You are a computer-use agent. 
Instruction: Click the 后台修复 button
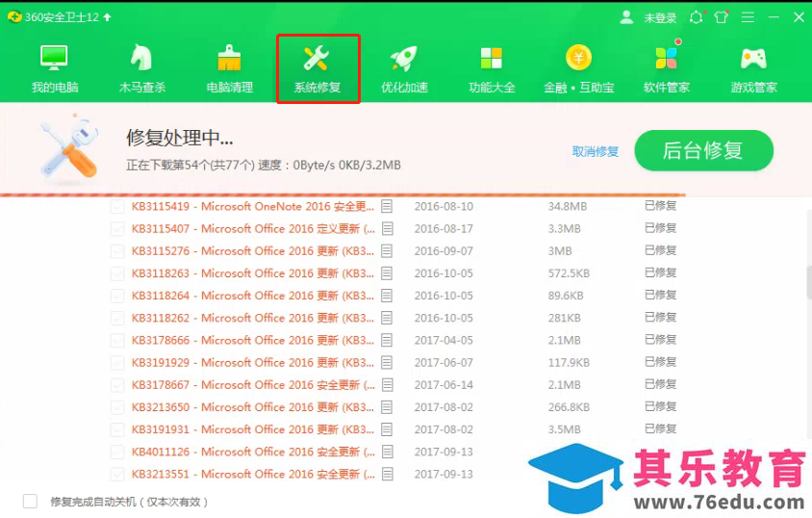[704, 150]
